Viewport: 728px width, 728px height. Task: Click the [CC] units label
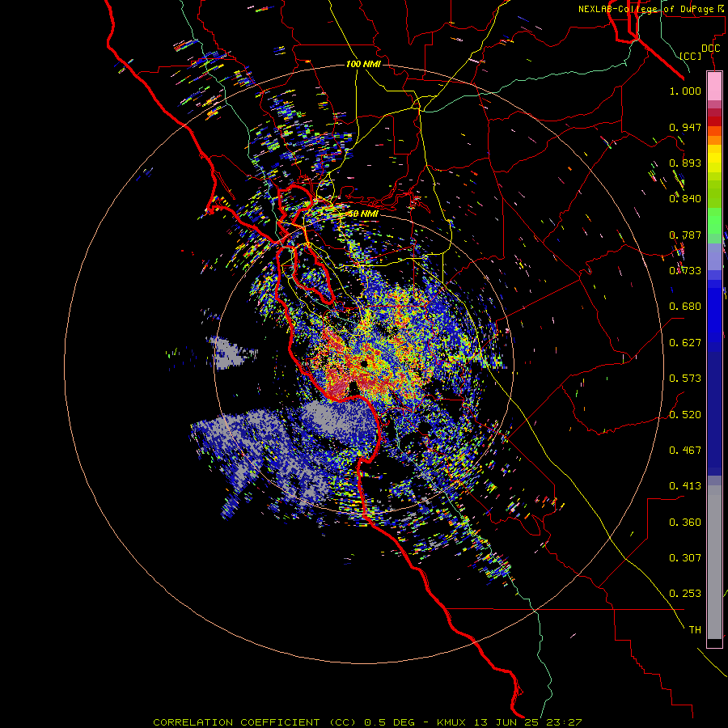point(691,56)
